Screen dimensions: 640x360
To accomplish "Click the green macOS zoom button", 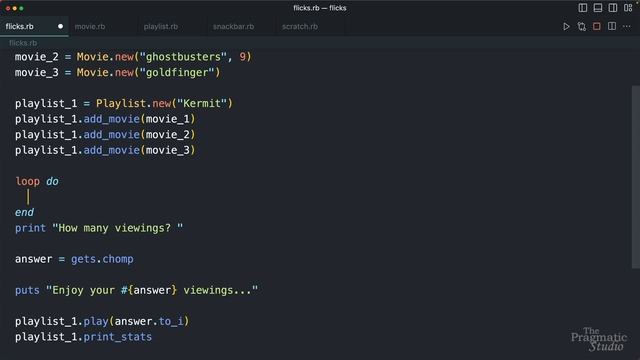I will point(21,8).
